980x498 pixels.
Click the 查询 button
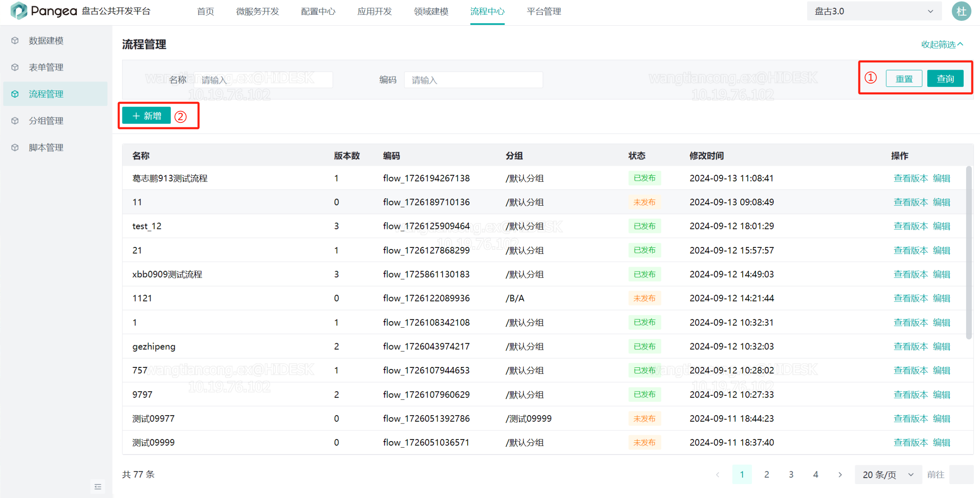[x=945, y=79]
